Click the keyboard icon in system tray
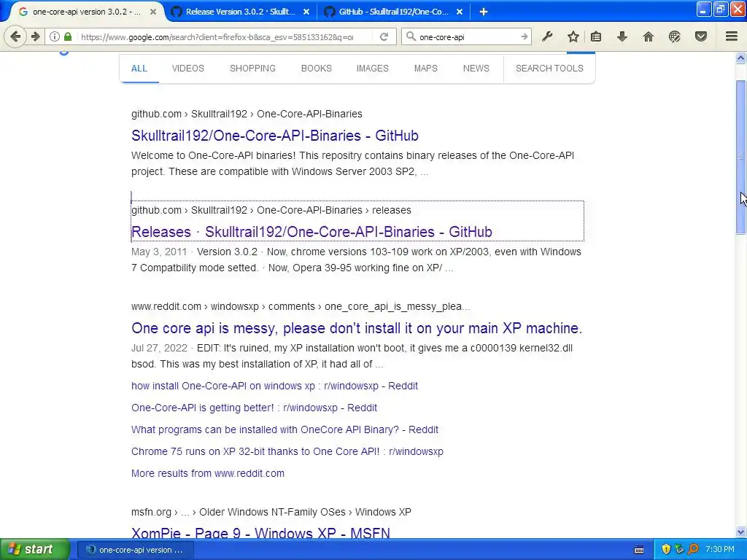The width and height of the screenshot is (747, 560). [x=639, y=550]
